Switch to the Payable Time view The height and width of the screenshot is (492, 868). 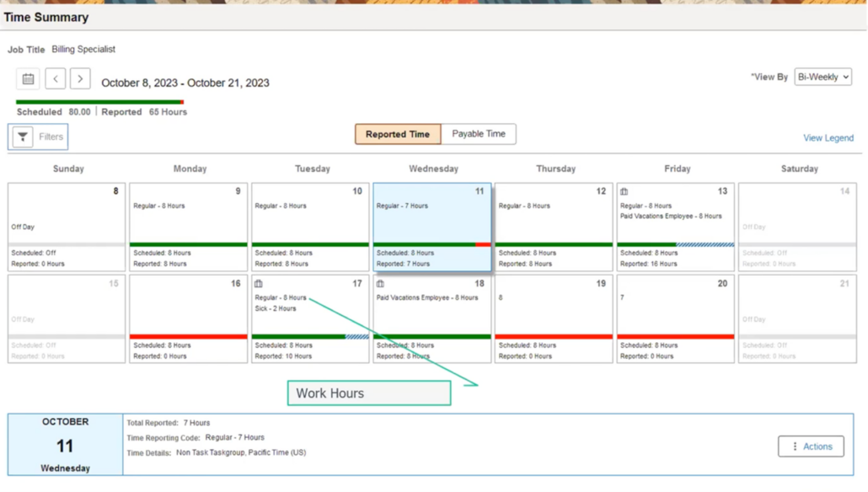[x=481, y=133]
